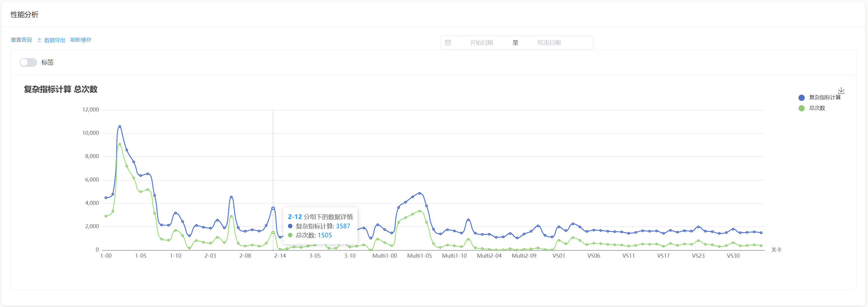Click 数据导出 to export the data

pyautogui.click(x=55, y=40)
